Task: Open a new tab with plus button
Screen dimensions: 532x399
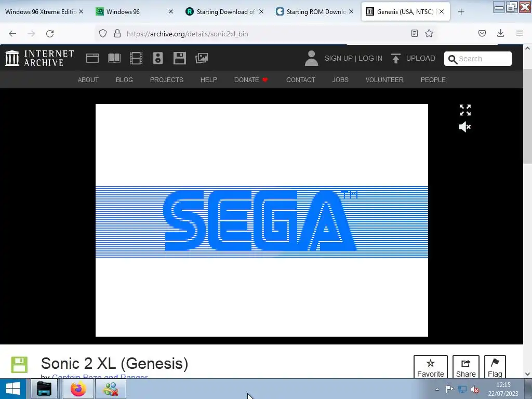Action: (461, 12)
